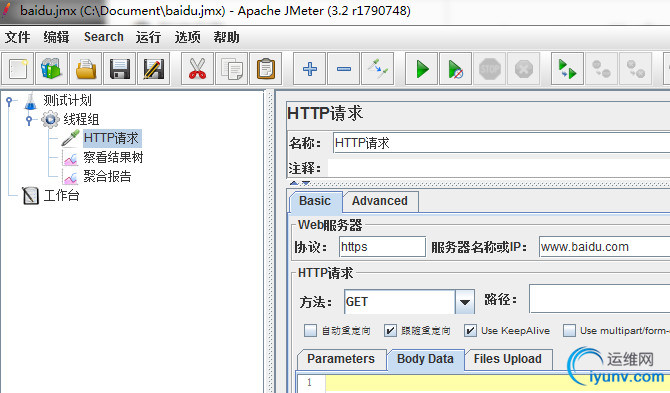
Task: Uncheck the 跟随重定向 checkbox
Action: click(390, 330)
